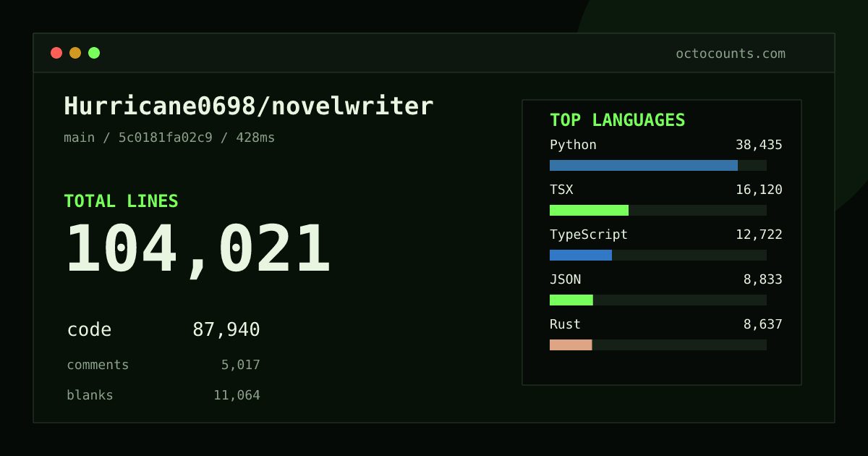Select the 8,637 Rust line count
The image size is (868, 456).
[x=763, y=324]
